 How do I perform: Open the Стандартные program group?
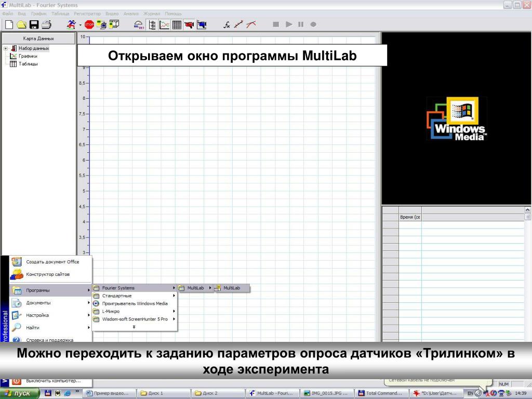pos(135,296)
